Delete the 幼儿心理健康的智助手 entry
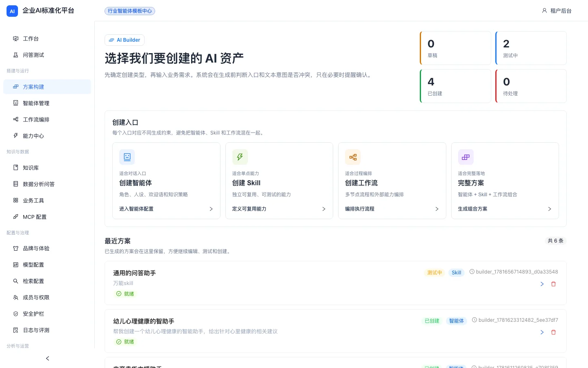 point(554,332)
